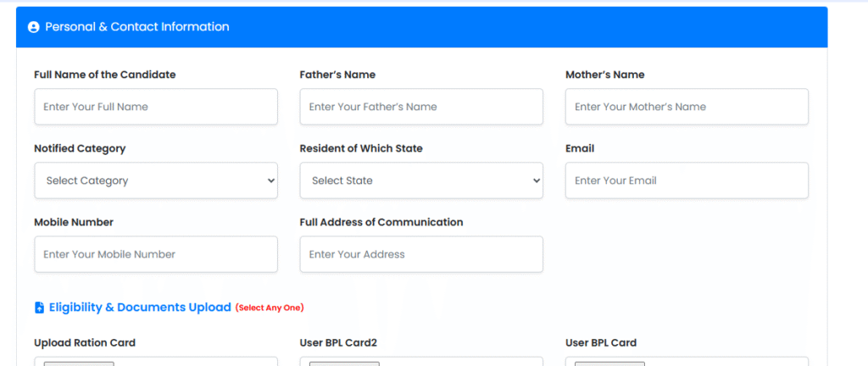
Task: Expand the Resident of Which State dropdown
Action: coord(421,180)
